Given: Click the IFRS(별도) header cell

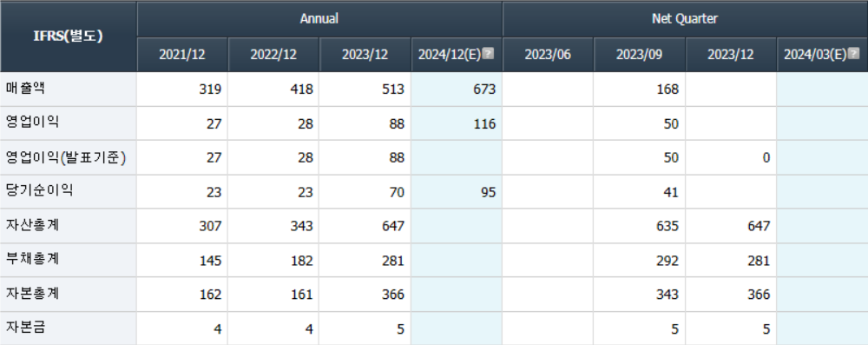Looking at the screenshot, I should [68, 36].
